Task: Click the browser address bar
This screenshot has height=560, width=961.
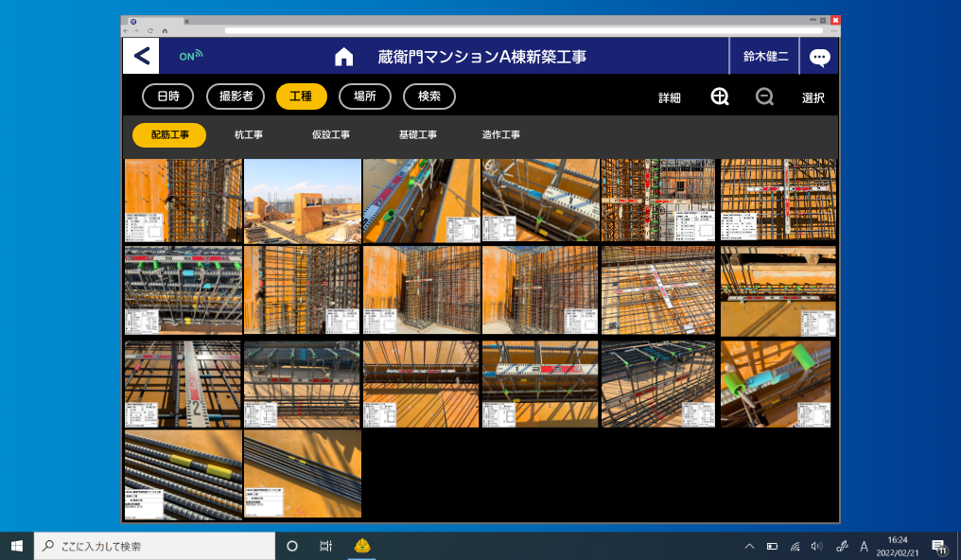Action: (x=524, y=30)
